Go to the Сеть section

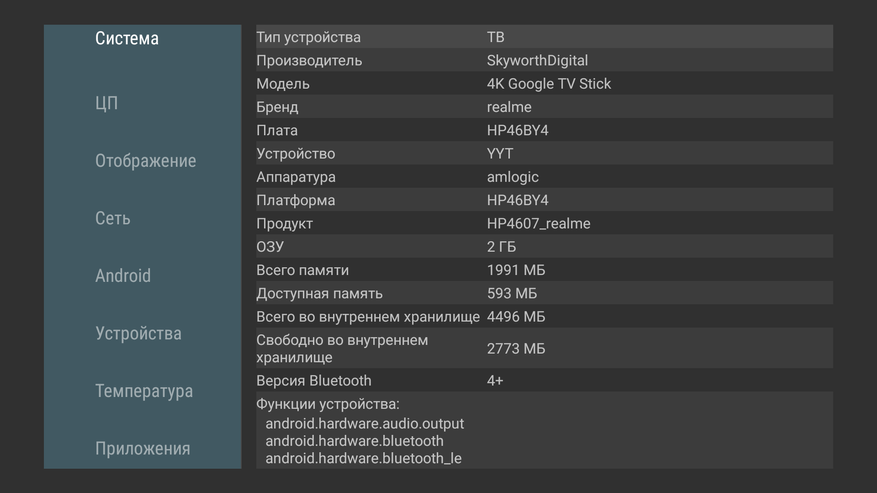[x=113, y=218]
